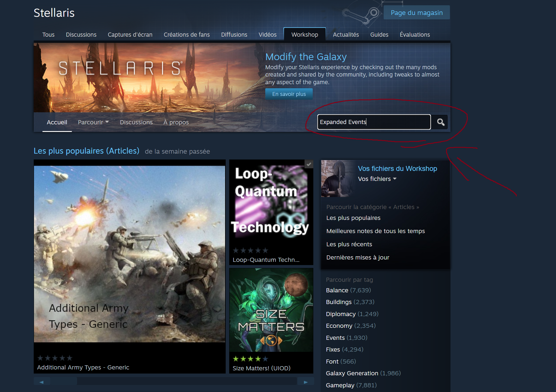Open Additional Army Types - Generic thumbnail
The height and width of the screenshot is (392, 556).
coord(130,254)
